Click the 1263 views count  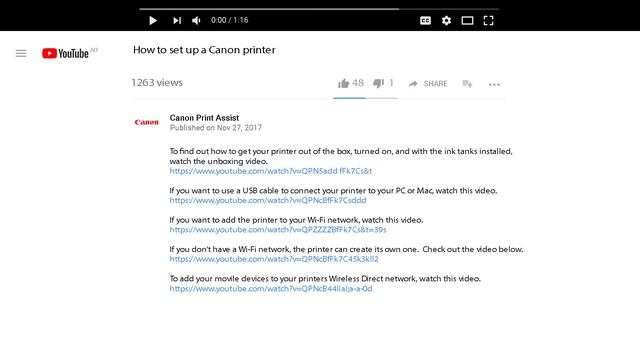click(157, 82)
